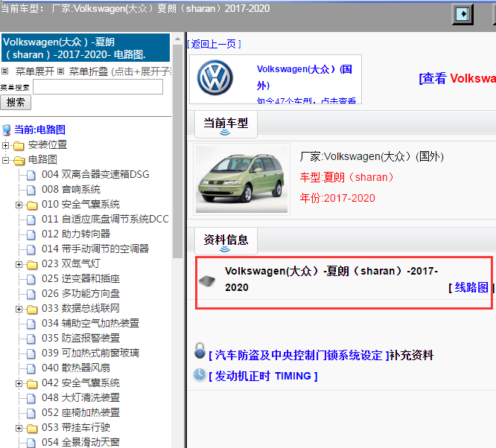Click the 返回上一页 link

214,44
